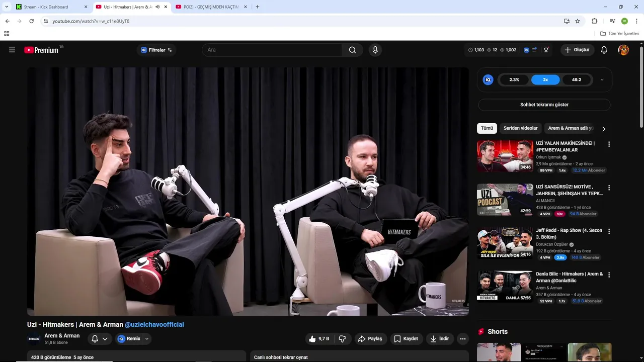Screen dimensions: 644x362
Task: Open the YouTube hamburger guide menu
Action: point(12,50)
